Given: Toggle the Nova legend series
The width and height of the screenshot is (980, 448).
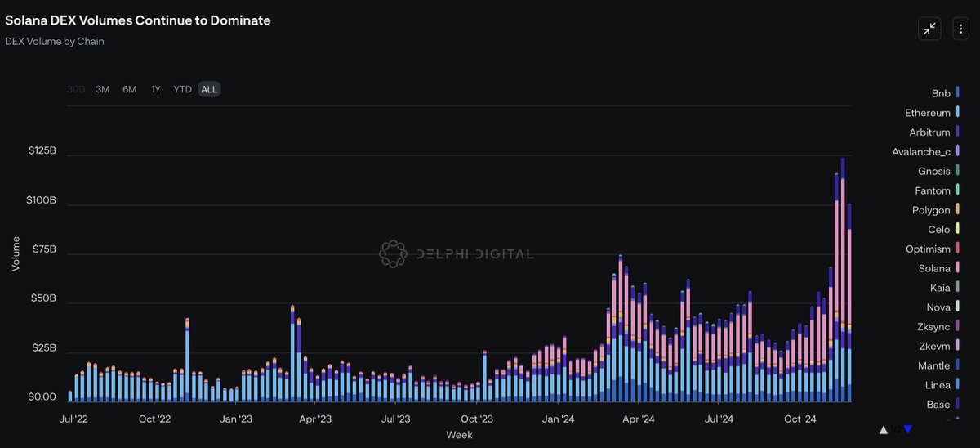Looking at the screenshot, I should 944,307.
